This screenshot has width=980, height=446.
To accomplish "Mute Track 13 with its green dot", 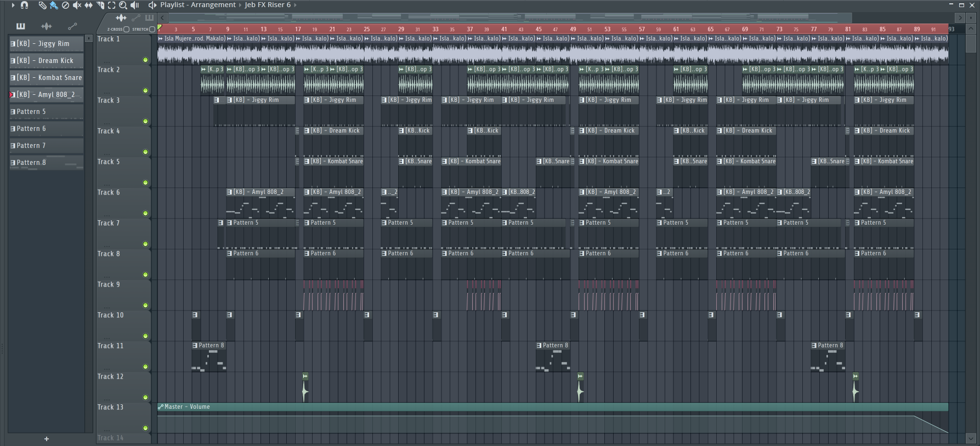I will 145,428.
